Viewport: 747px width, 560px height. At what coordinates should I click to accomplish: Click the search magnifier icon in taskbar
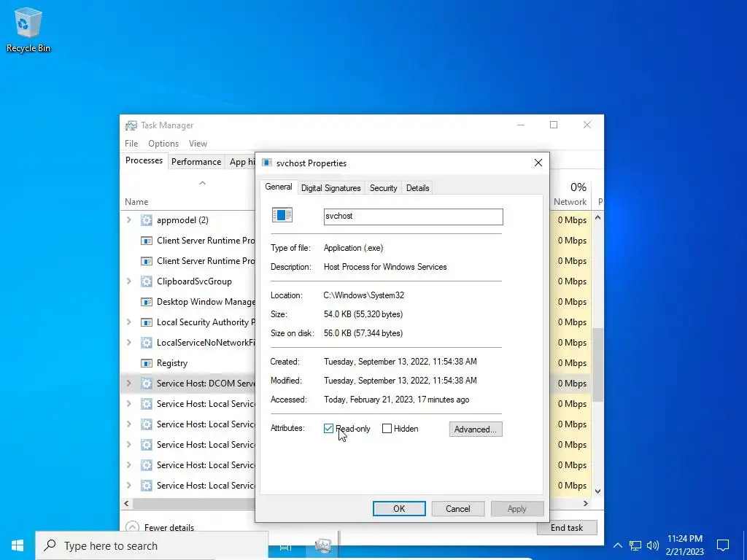click(50, 545)
